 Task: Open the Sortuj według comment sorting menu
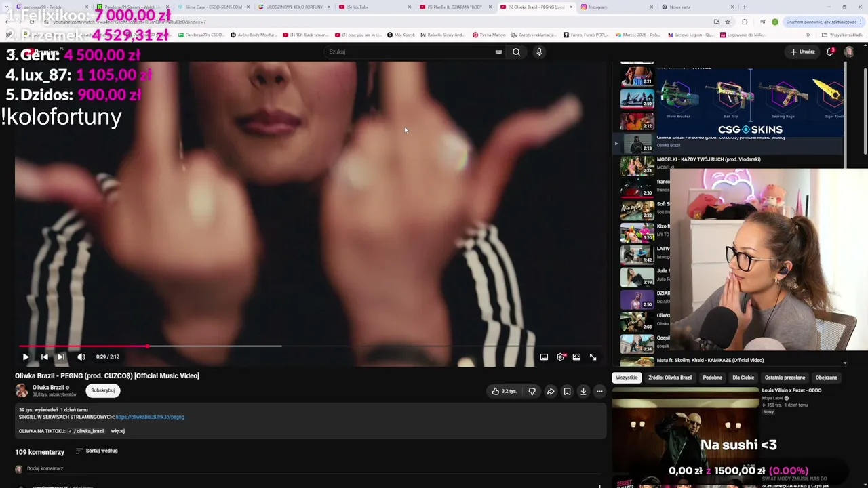tap(96, 451)
